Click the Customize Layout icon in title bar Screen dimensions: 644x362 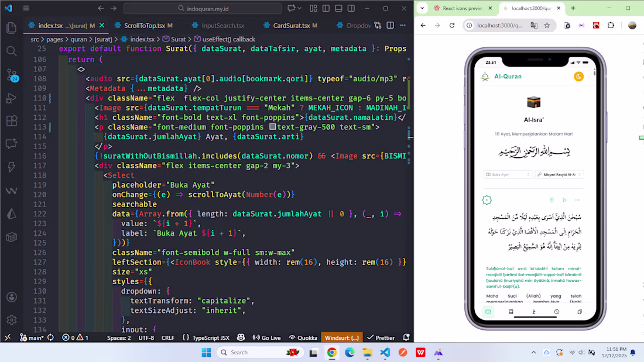point(313,8)
